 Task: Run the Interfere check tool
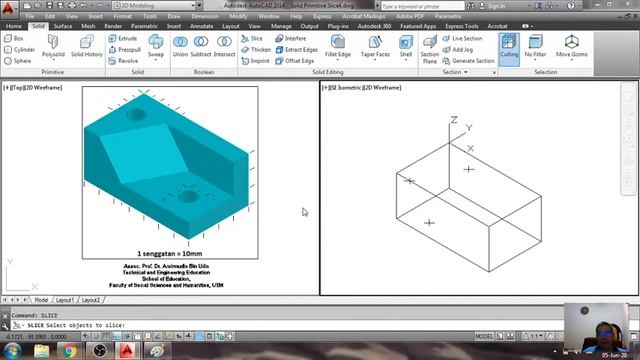291,38
